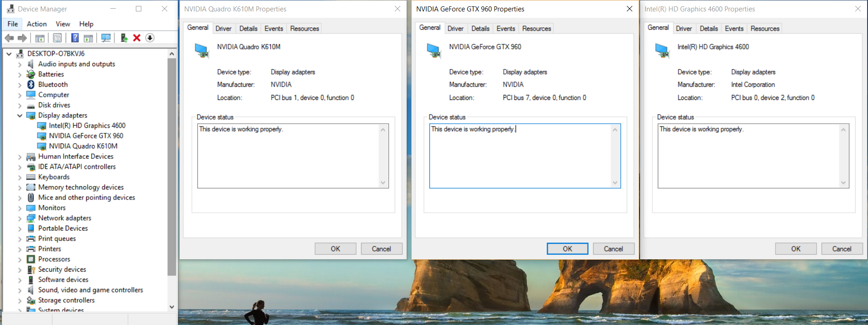Open Resources tab in GTX 960 Properties

coord(537,28)
